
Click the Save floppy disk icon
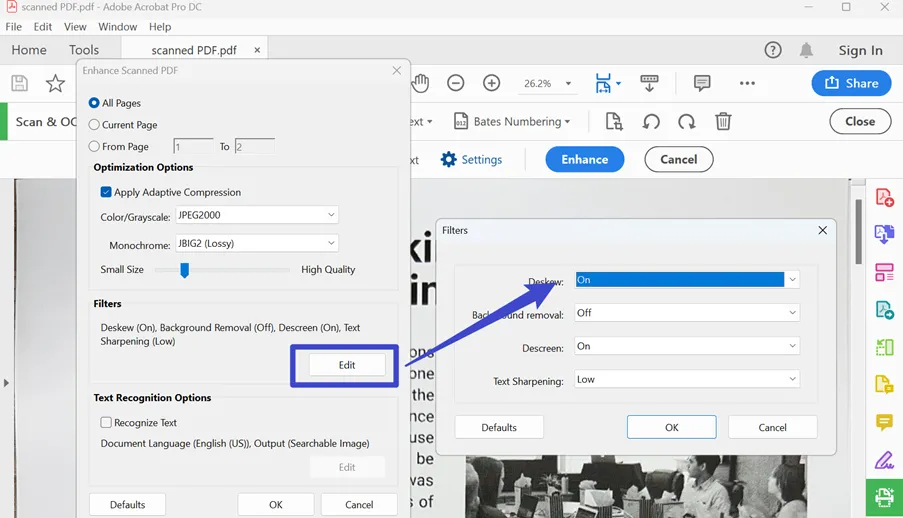tap(20, 84)
